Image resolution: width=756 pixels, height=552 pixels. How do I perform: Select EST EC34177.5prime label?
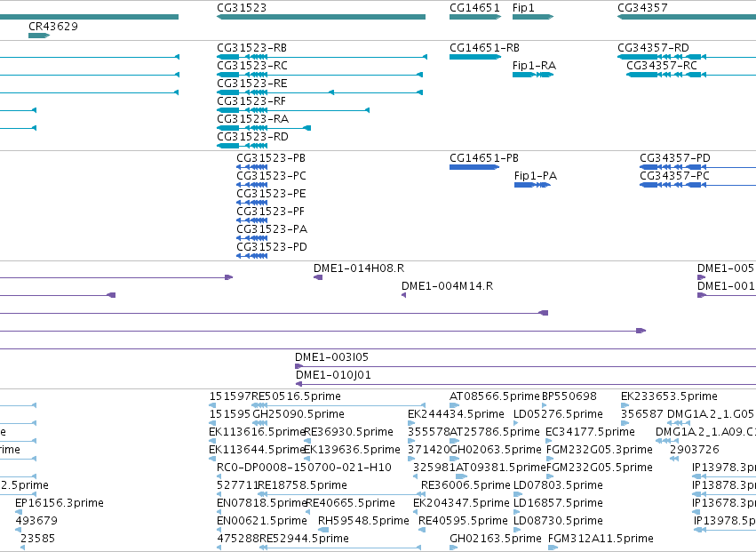coord(590,432)
